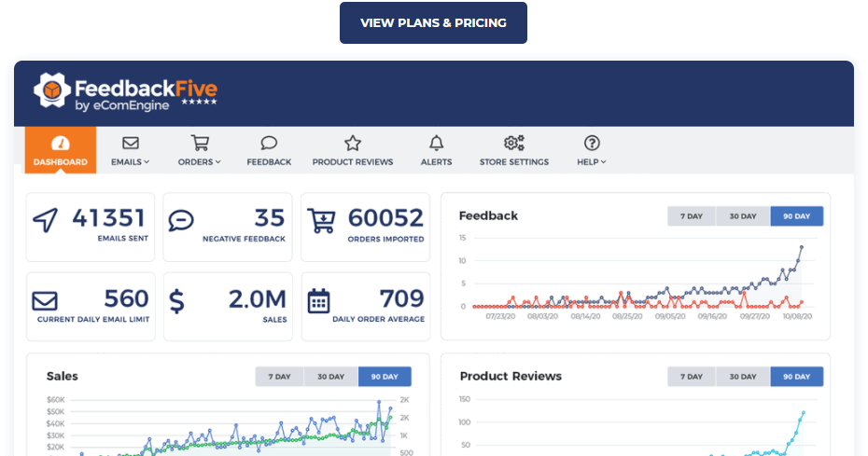The width and height of the screenshot is (868, 456).
Task: Click the $60K label on Sales axis
Action: (x=56, y=399)
